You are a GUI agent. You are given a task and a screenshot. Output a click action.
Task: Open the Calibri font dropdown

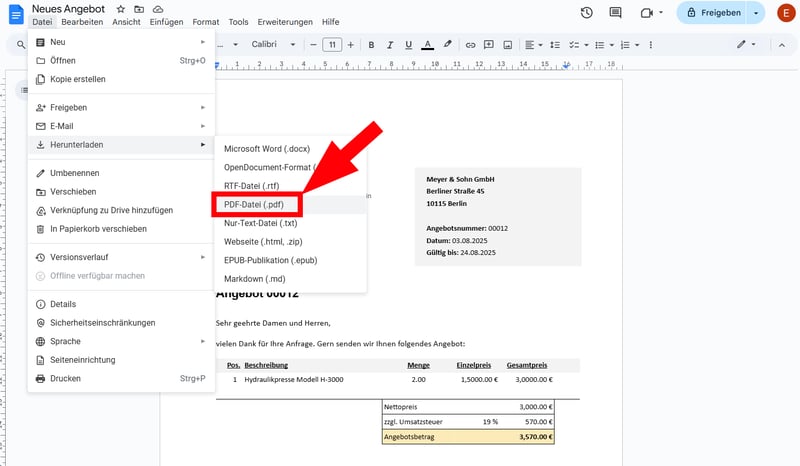pyautogui.click(x=273, y=45)
